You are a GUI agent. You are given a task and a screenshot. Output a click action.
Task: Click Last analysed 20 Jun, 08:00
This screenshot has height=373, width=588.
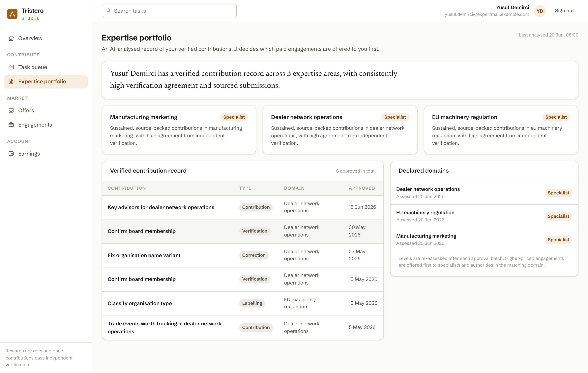pos(548,35)
